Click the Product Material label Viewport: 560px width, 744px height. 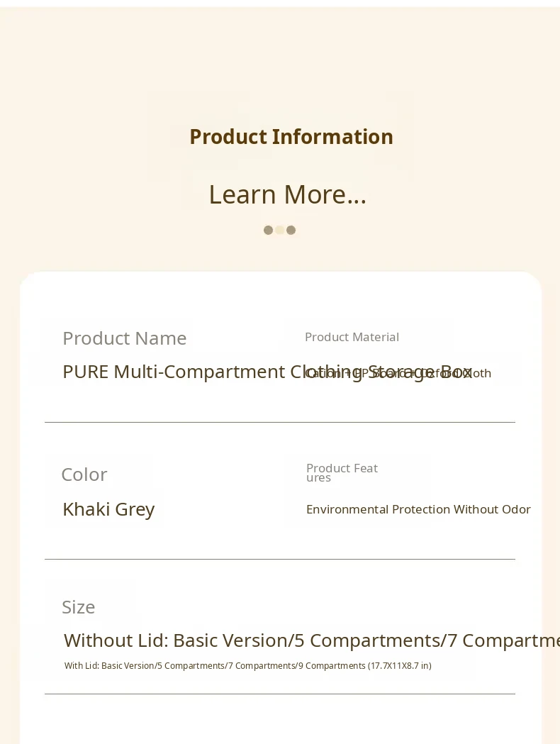352,337
